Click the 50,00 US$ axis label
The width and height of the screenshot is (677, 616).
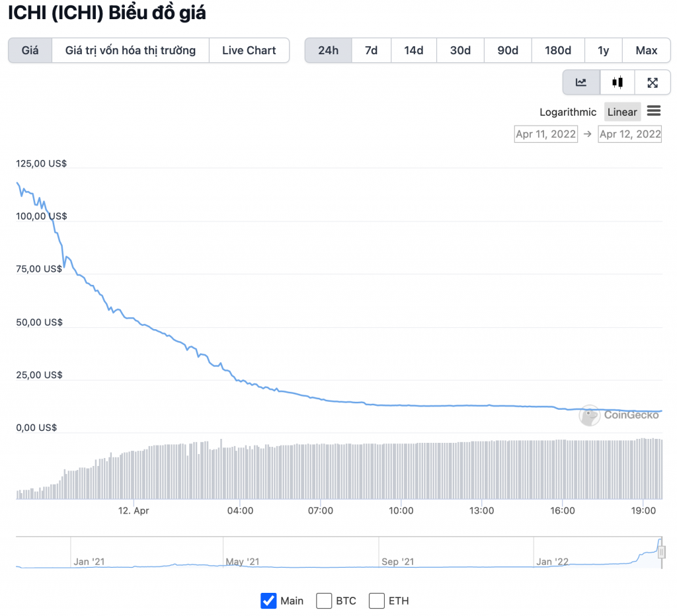(39, 323)
